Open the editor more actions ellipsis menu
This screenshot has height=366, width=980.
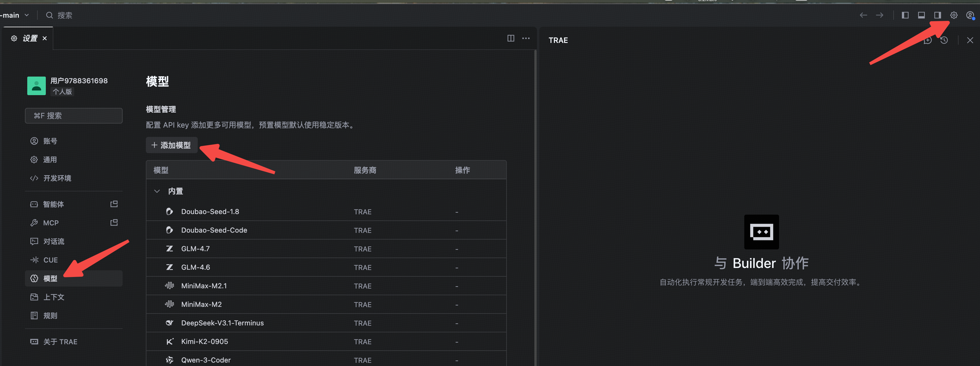(526, 38)
